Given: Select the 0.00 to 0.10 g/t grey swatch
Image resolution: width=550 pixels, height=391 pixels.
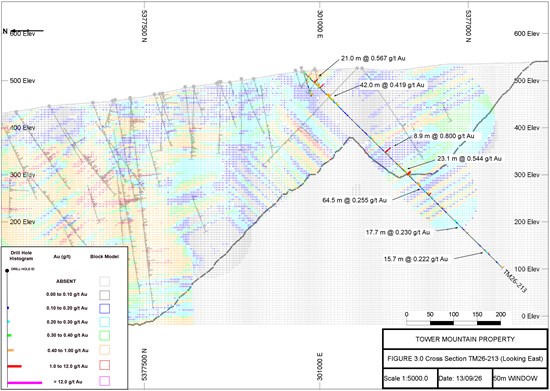Looking at the screenshot, I should (x=104, y=295).
